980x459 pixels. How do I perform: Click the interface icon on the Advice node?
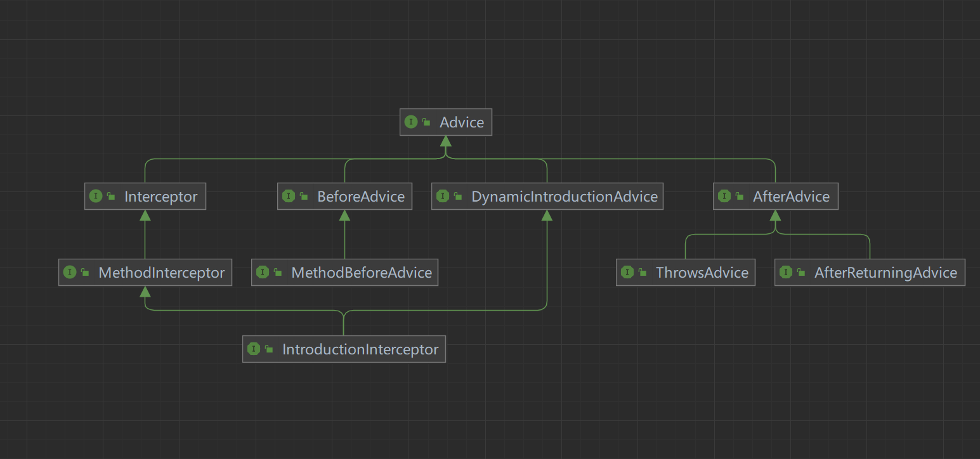411,122
